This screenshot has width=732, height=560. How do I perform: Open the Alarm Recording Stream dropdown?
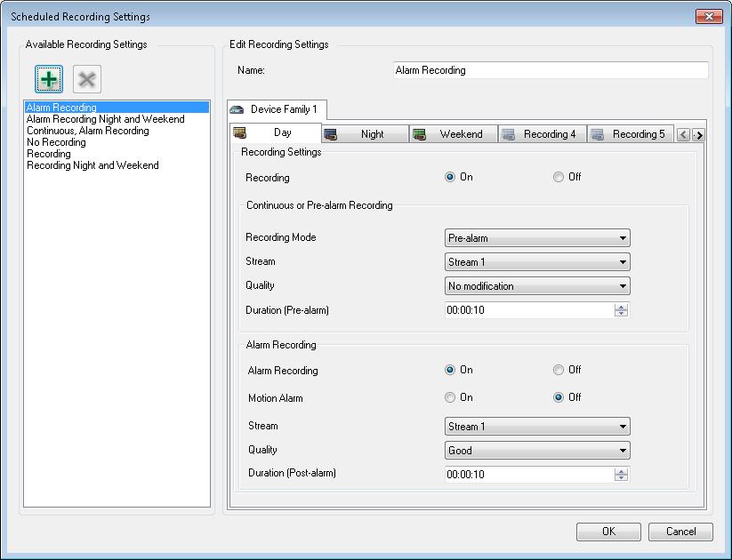537,426
